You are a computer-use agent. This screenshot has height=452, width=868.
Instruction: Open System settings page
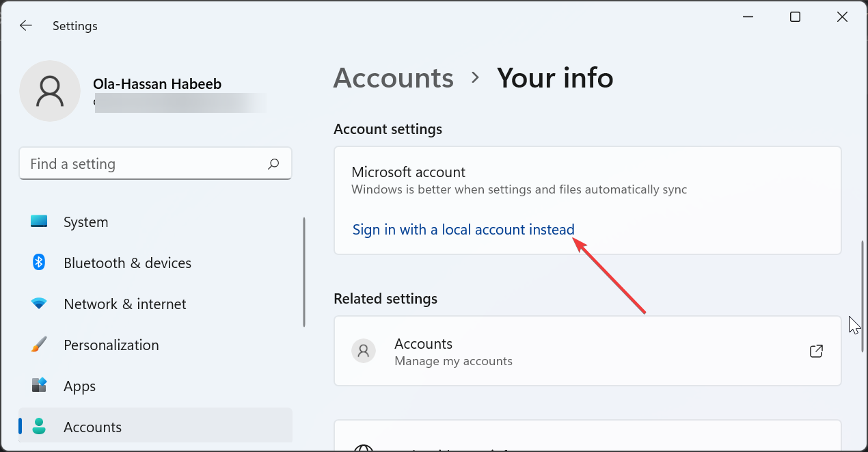(85, 222)
